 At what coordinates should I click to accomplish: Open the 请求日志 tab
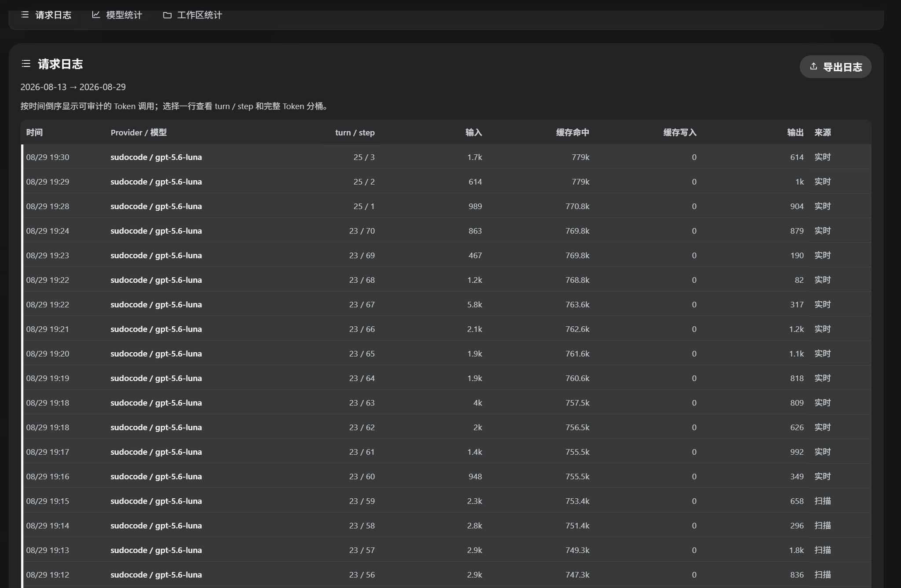pos(46,15)
